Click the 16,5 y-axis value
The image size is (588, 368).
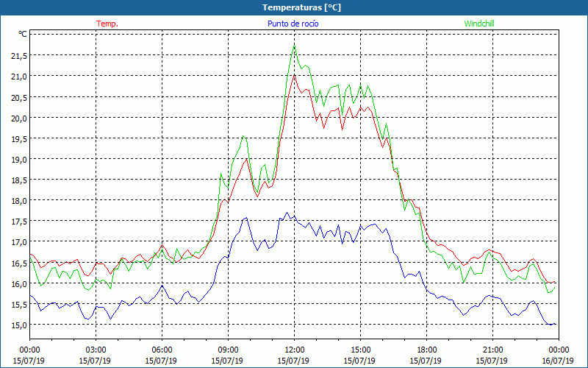click(x=19, y=263)
